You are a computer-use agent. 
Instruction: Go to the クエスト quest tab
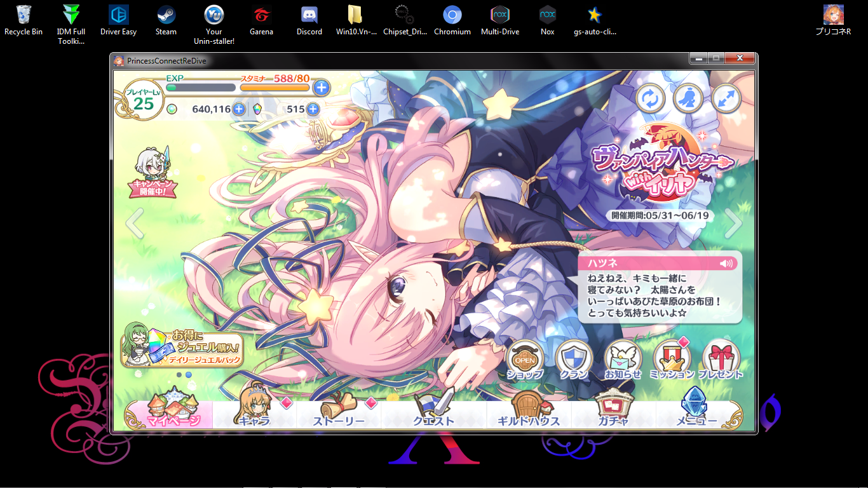434,409
